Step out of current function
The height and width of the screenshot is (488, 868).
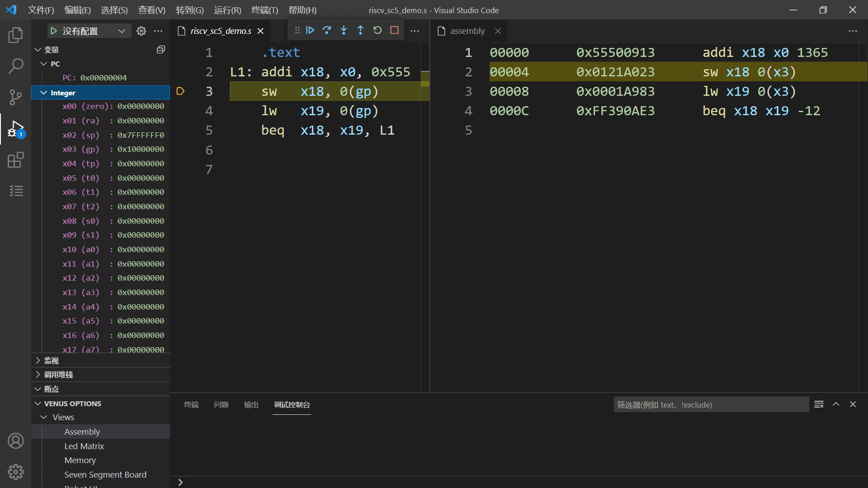click(360, 30)
